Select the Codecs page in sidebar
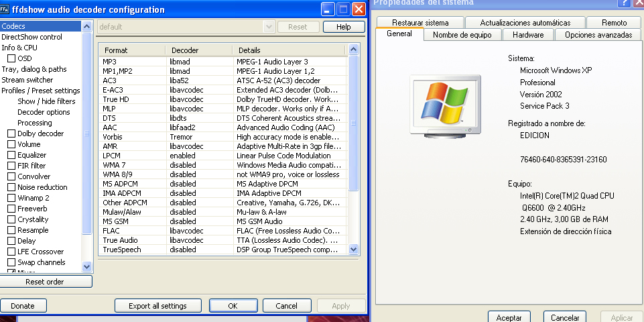Image resolution: width=644 pixels, height=322 pixels. pyautogui.click(x=41, y=26)
